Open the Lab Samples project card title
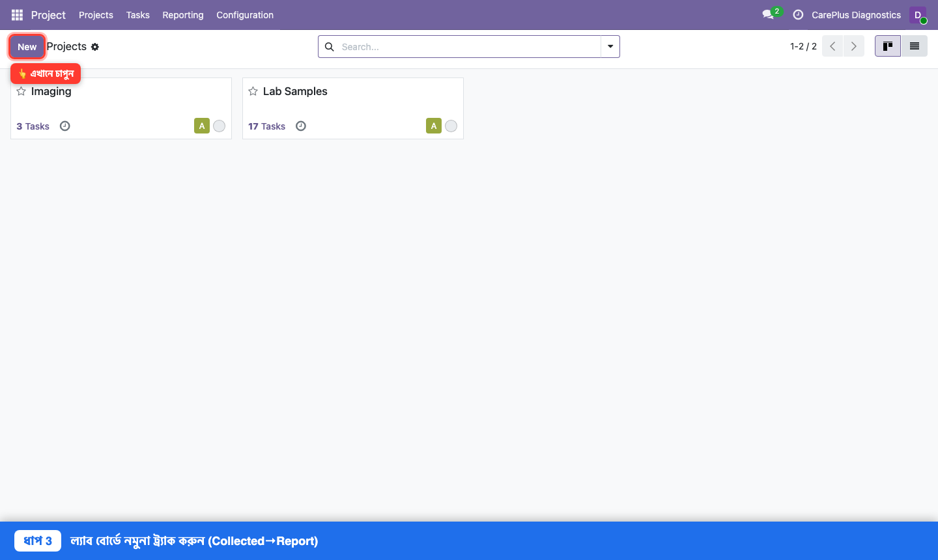 coord(295,91)
